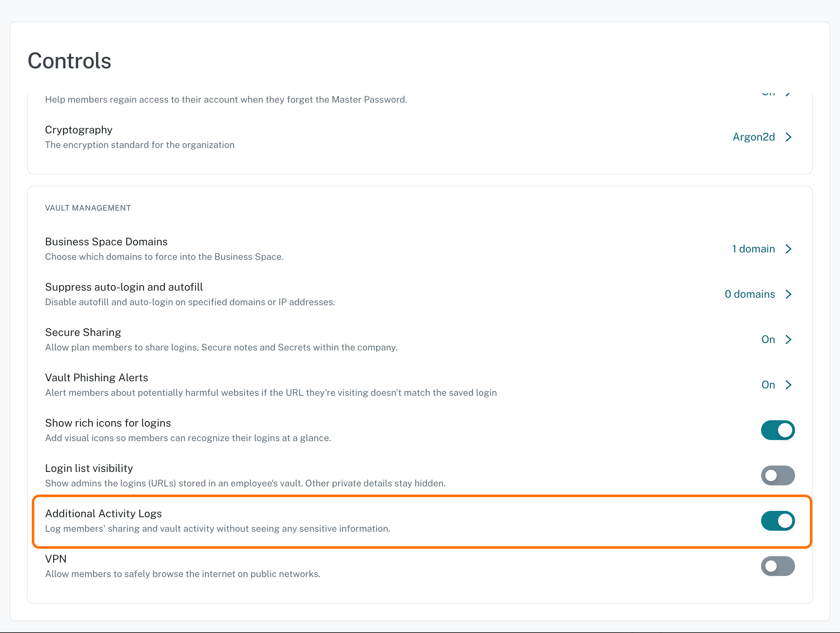Open Vault Phishing Alerts chevron arrow
Screen dimensions: 840x633
[788, 384]
